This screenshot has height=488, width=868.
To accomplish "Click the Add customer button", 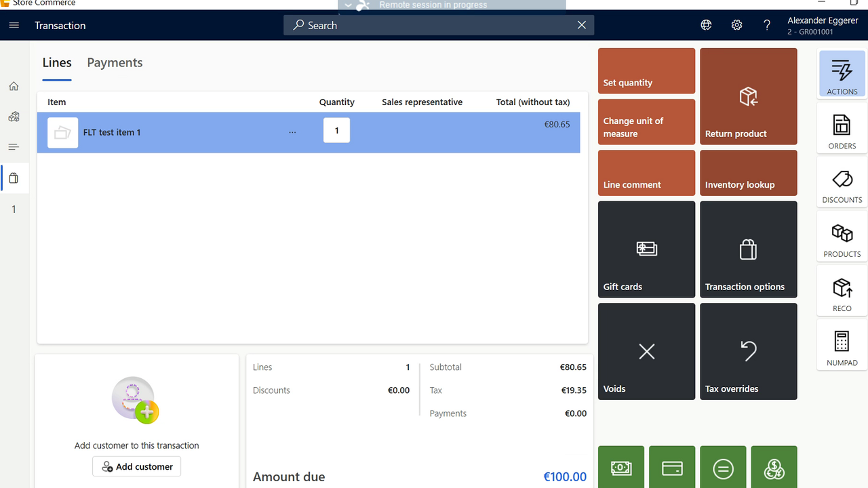I will click(137, 466).
